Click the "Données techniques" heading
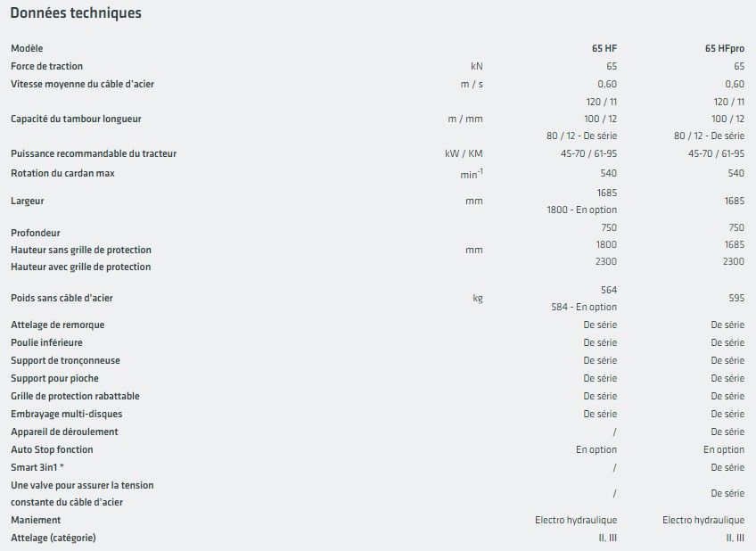756x551 pixels. click(x=75, y=13)
